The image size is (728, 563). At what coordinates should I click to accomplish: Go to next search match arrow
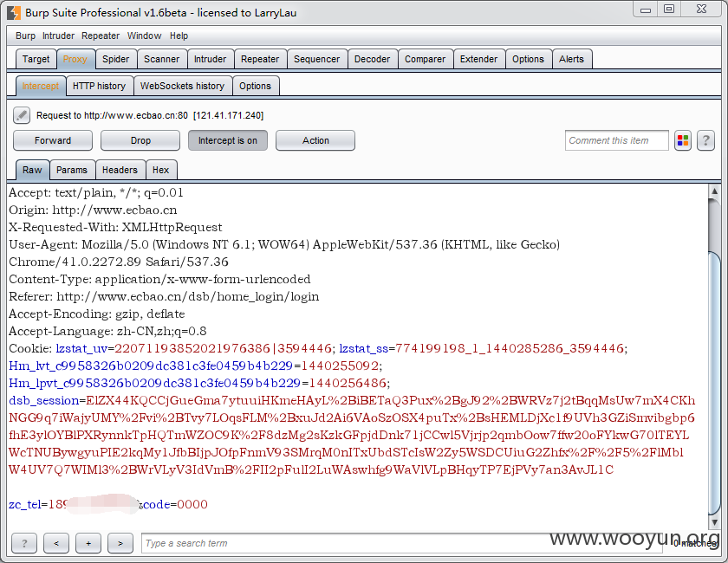click(x=120, y=543)
